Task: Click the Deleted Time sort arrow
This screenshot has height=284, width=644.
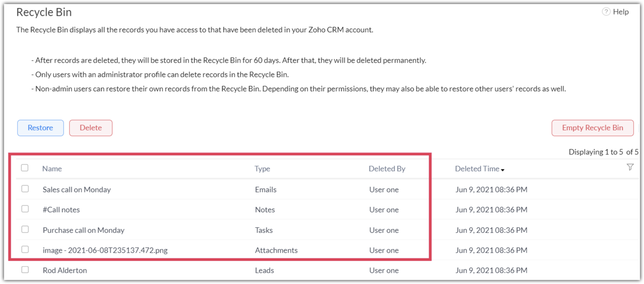Action: click(503, 170)
